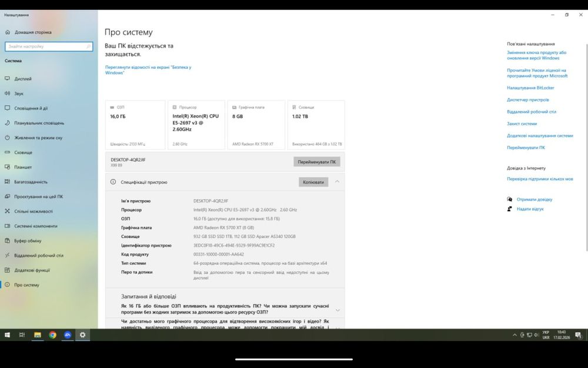This screenshot has width=588, height=368.
Task: Open the notification center icon
Action: pyautogui.click(x=578, y=335)
